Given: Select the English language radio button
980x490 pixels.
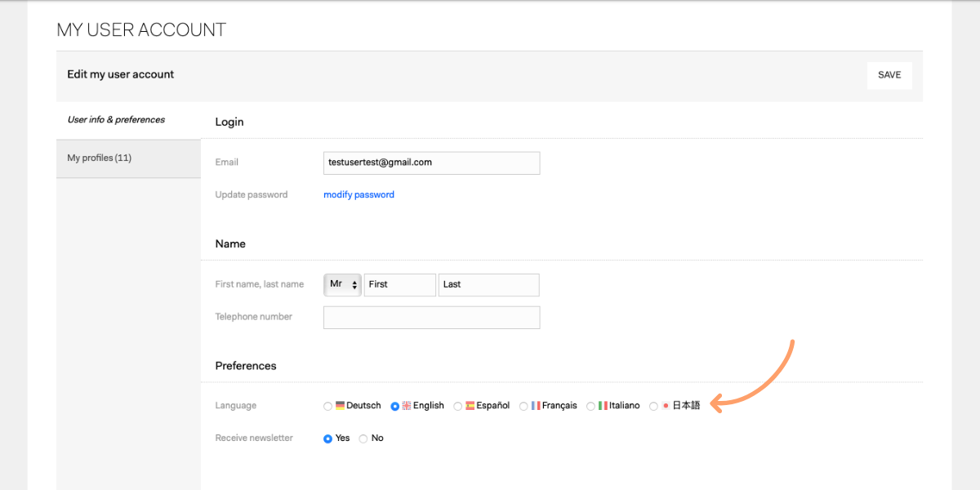Looking at the screenshot, I should (x=395, y=406).
